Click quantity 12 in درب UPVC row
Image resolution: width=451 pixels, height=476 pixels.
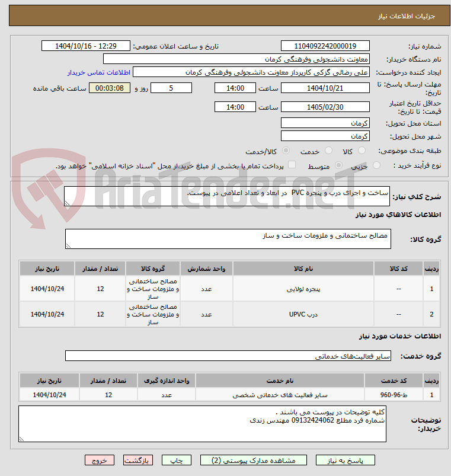(100, 314)
